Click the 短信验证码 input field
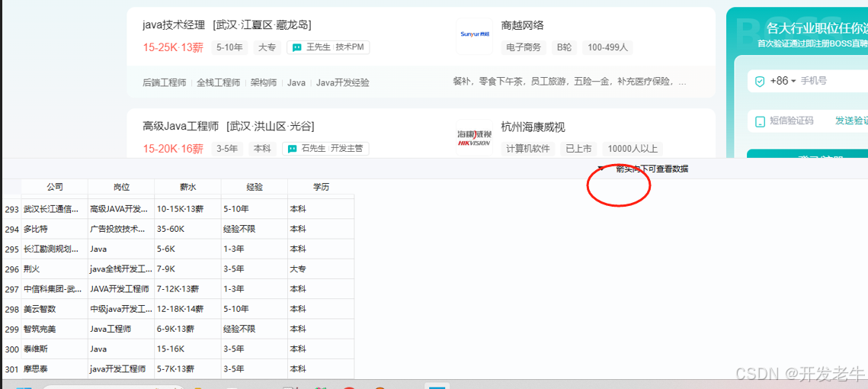 (791, 121)
